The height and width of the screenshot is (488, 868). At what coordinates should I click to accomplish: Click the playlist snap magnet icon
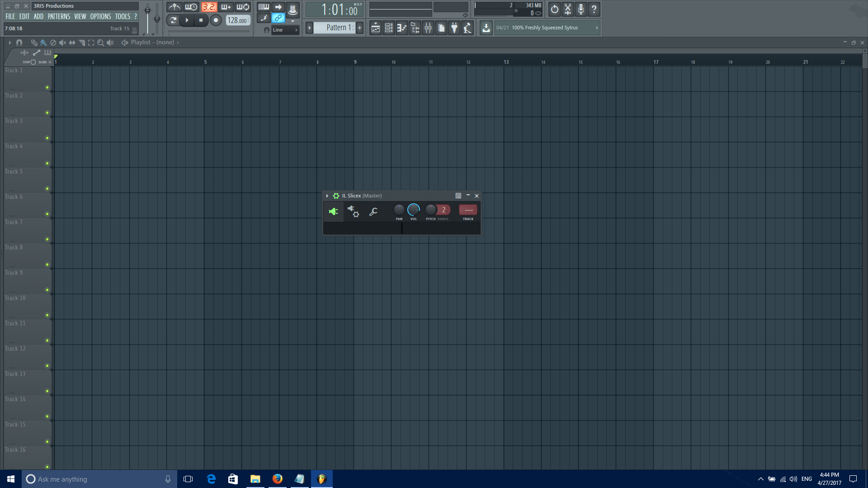(x=19, y=42)
